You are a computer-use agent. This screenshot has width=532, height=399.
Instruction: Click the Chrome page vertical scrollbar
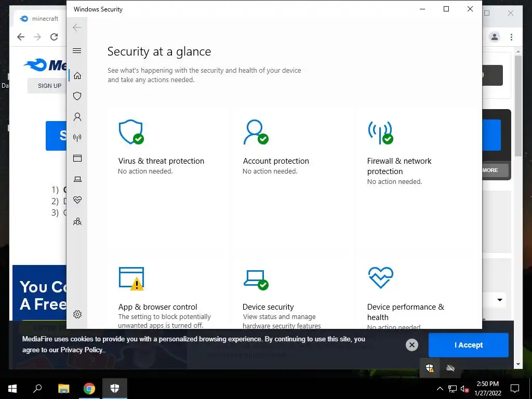(x=518, y=106)
